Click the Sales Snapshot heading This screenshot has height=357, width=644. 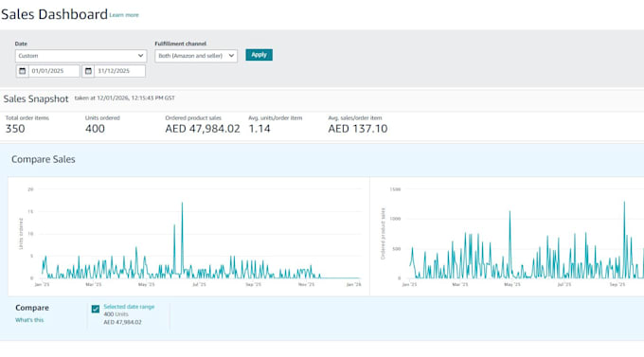click(36, 99)
